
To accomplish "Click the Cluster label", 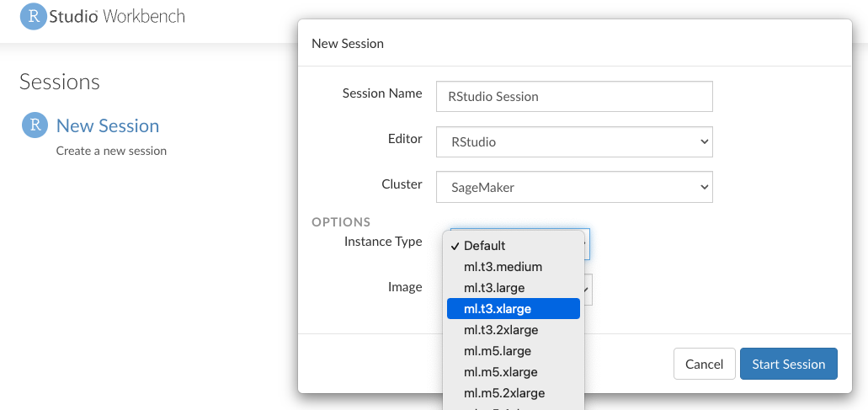I will tap(402, 184).
